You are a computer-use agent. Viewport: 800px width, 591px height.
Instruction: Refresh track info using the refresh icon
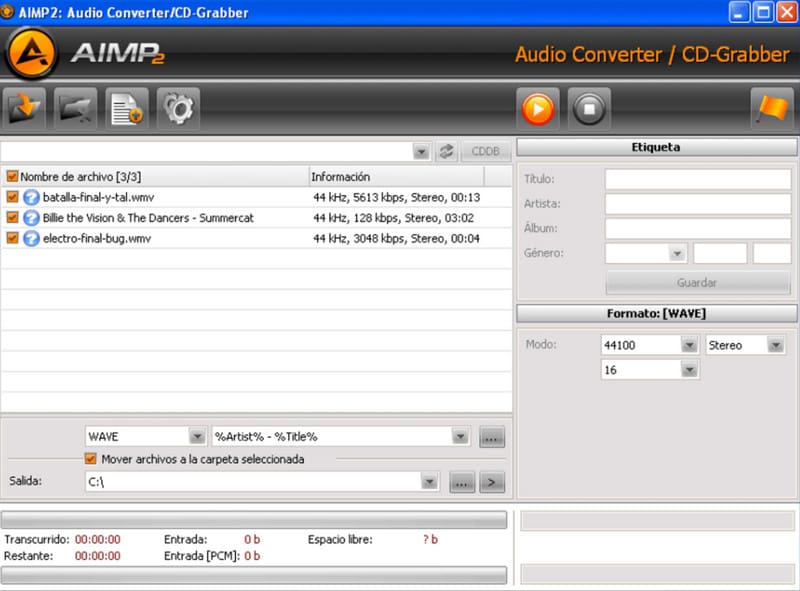point(448,151)
